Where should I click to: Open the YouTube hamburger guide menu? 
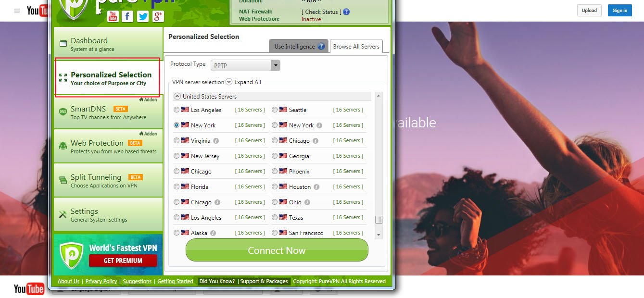tap(17, 11)
